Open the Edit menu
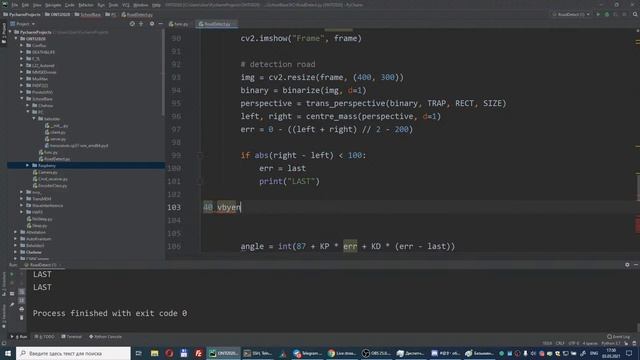 (25, 5)
